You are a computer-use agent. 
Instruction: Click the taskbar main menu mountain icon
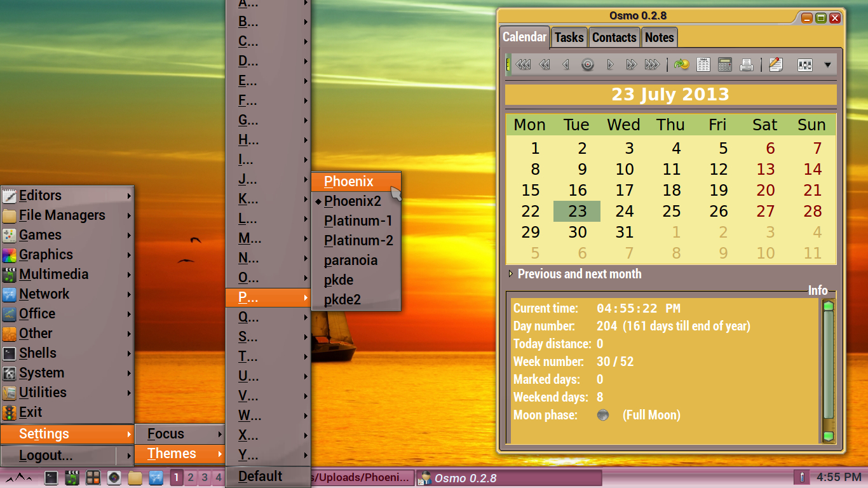18,478
